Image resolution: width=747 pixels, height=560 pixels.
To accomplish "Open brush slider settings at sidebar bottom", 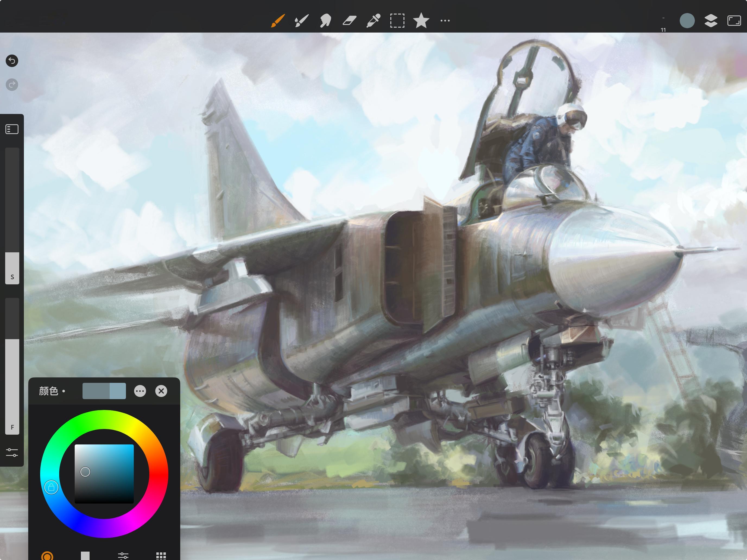I will 12,453.
